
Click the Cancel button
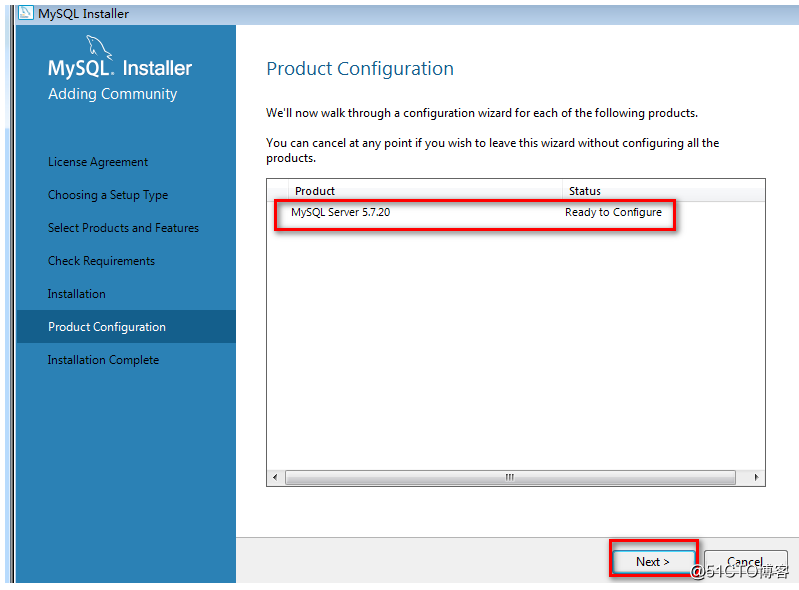[745, 561]
